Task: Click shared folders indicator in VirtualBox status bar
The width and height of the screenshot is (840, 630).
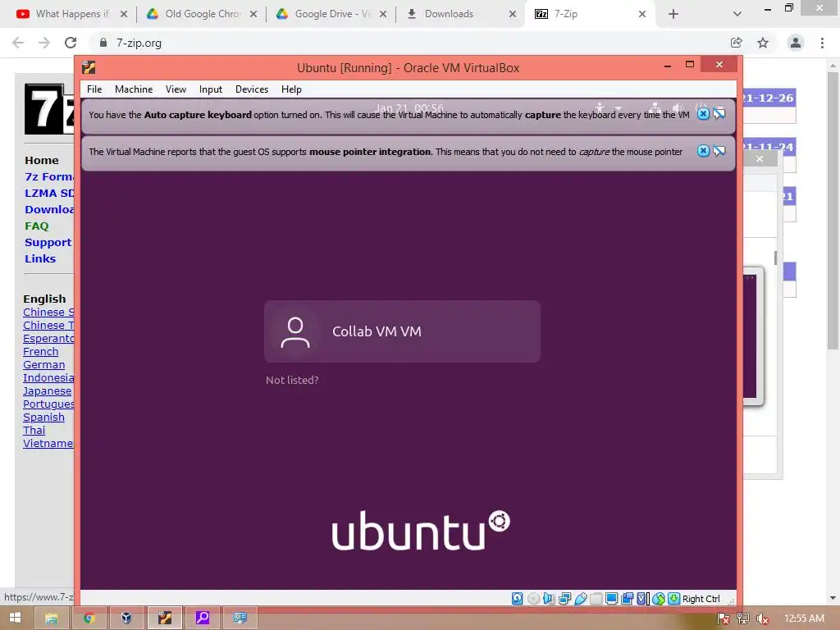Action: [x=596, y=598]
